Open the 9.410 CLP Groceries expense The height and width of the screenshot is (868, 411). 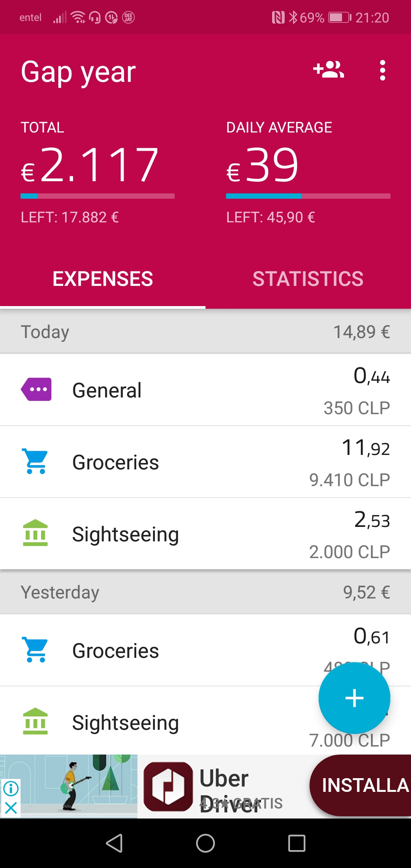coord(205,462)
